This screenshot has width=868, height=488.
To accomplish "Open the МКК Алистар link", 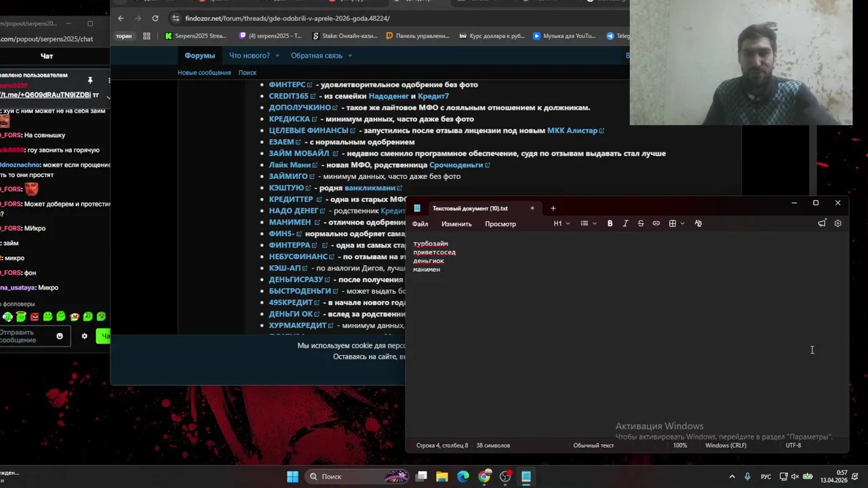I will point(572,131).
